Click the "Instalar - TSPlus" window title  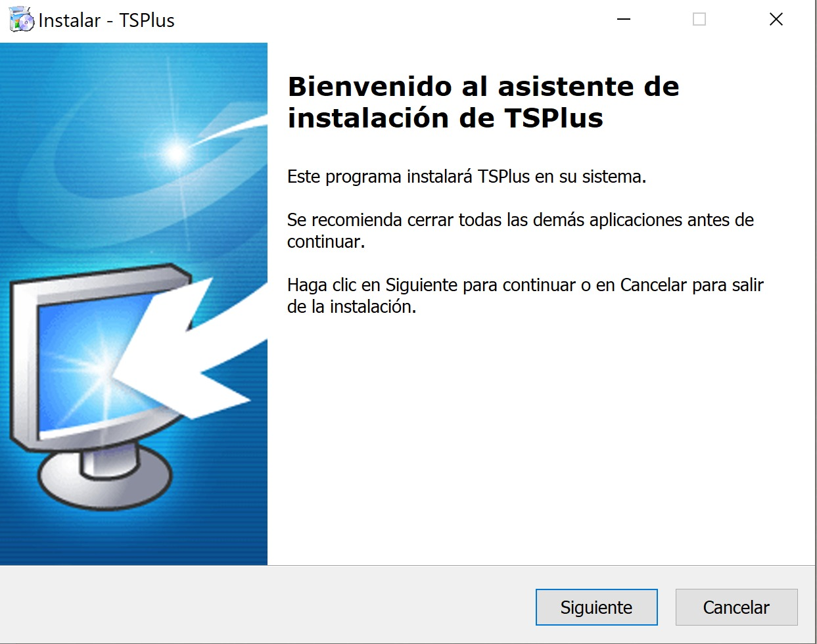(x=106, y=20)
